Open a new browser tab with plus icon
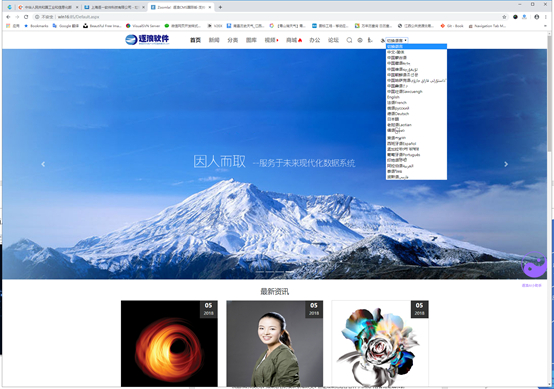This screenshot has width=554, height=389. (x=220, y=7)
